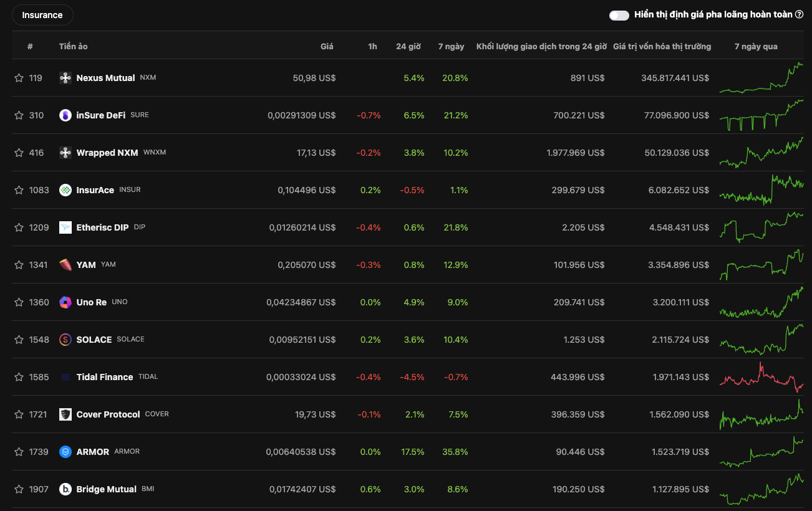
Task: Click the Tidal Finance star icon
Action: [19, 377]
